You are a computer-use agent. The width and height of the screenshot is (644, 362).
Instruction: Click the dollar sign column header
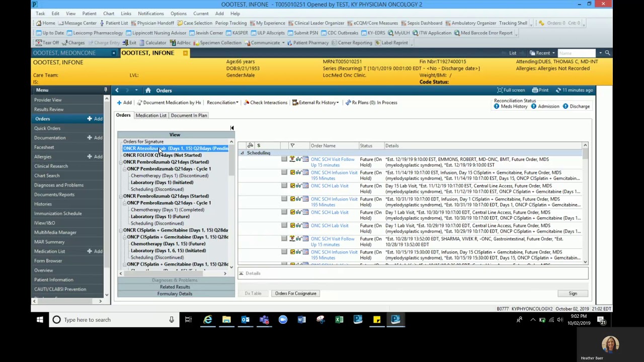(259, 146)
